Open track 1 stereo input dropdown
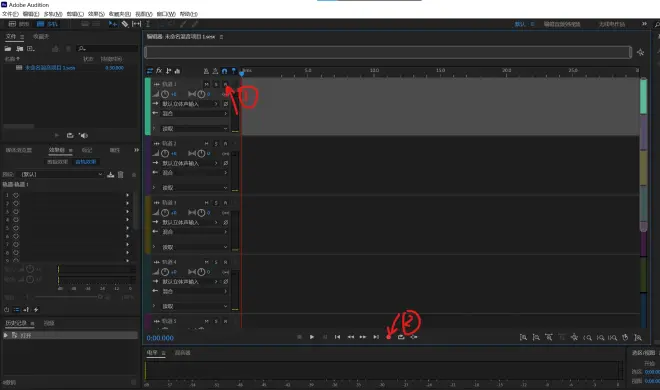The height and width of the screenshot is (390, 660). tap(191, 104)
